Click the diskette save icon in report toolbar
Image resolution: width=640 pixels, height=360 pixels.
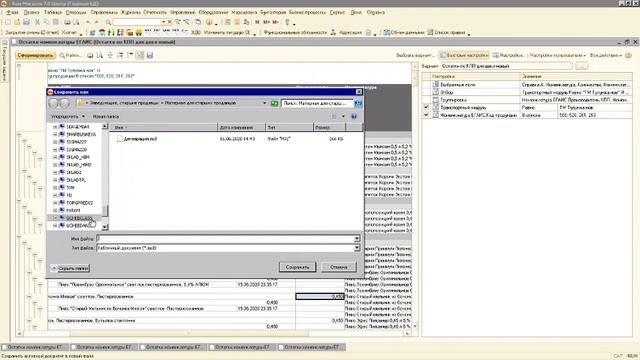[x=150, y=55]
